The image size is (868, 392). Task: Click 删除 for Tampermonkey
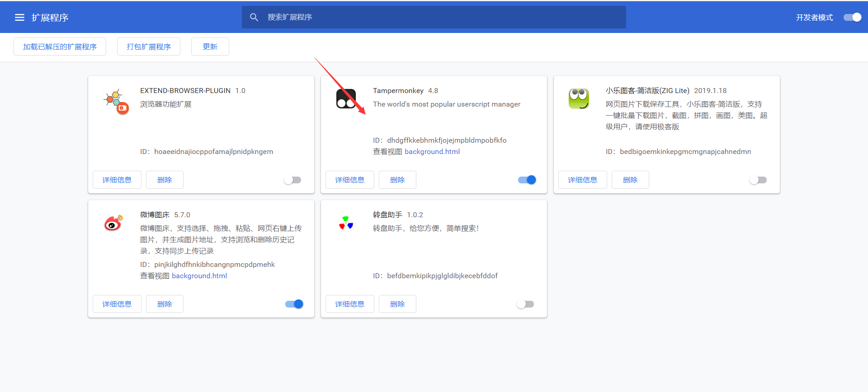pyautogui.click(x=397, y=180)
